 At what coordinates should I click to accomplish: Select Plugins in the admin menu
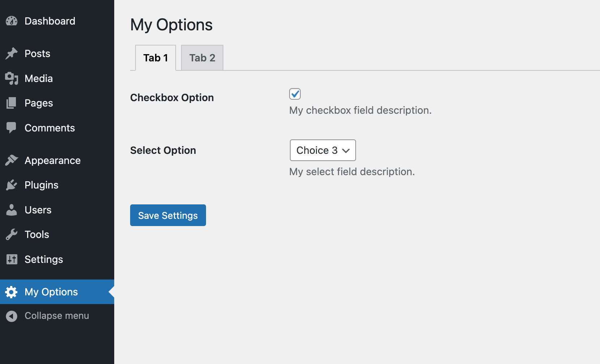click(x=42, y=185)
